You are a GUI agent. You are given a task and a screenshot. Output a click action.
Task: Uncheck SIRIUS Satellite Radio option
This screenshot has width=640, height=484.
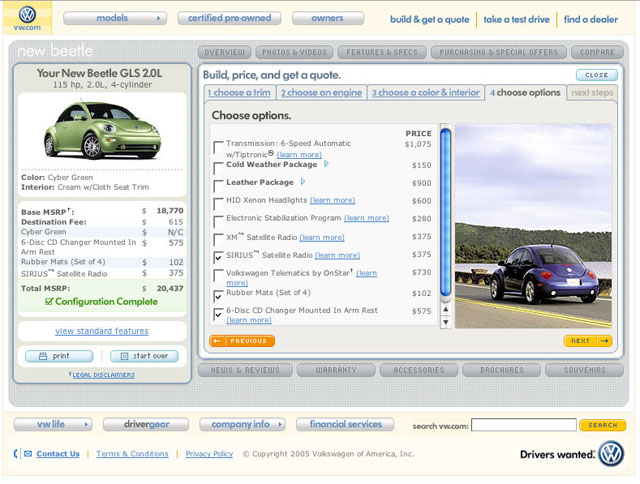[x=219, y=257]
